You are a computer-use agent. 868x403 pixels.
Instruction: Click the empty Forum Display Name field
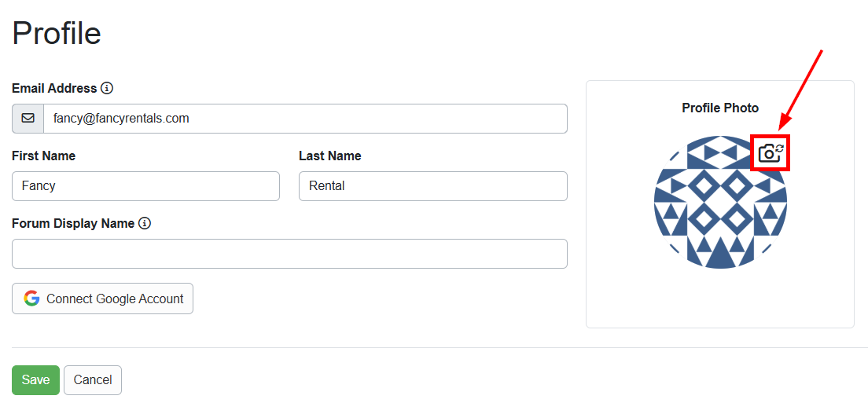click(289, 254)
